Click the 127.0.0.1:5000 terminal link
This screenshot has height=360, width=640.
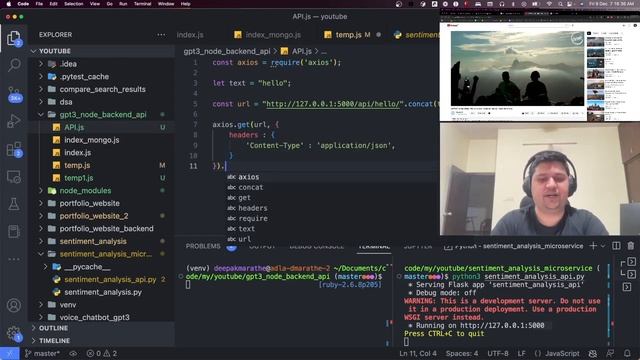(502, 325)
